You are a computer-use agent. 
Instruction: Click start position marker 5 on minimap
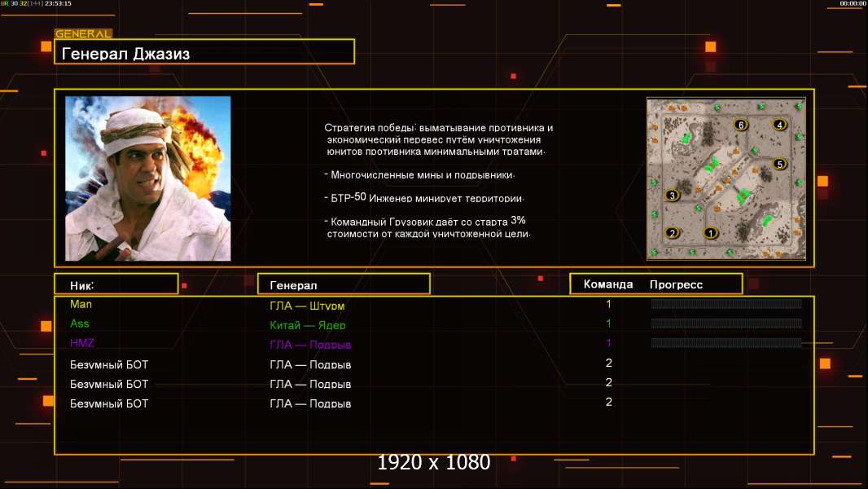779,165
